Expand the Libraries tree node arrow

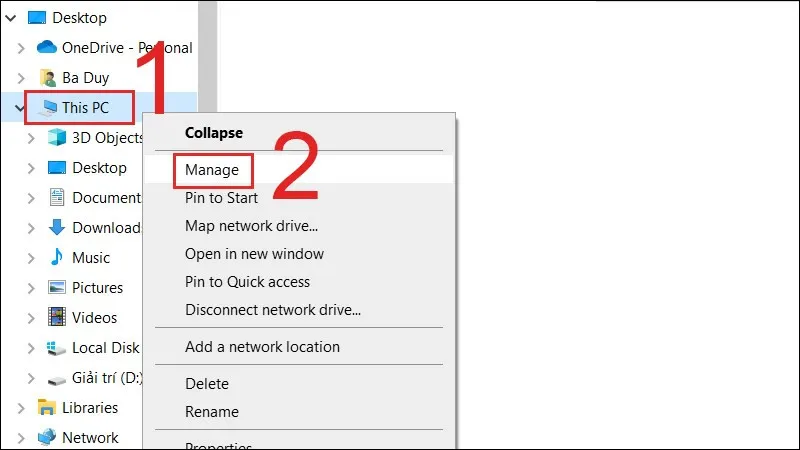point(20,408)
